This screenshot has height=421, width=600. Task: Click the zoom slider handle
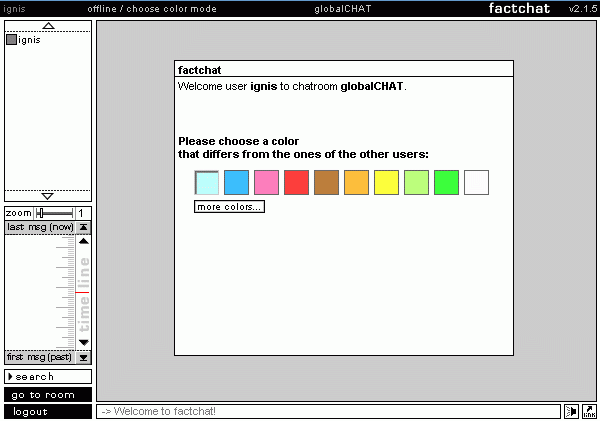pyautogui.click(x=40, y=213)
